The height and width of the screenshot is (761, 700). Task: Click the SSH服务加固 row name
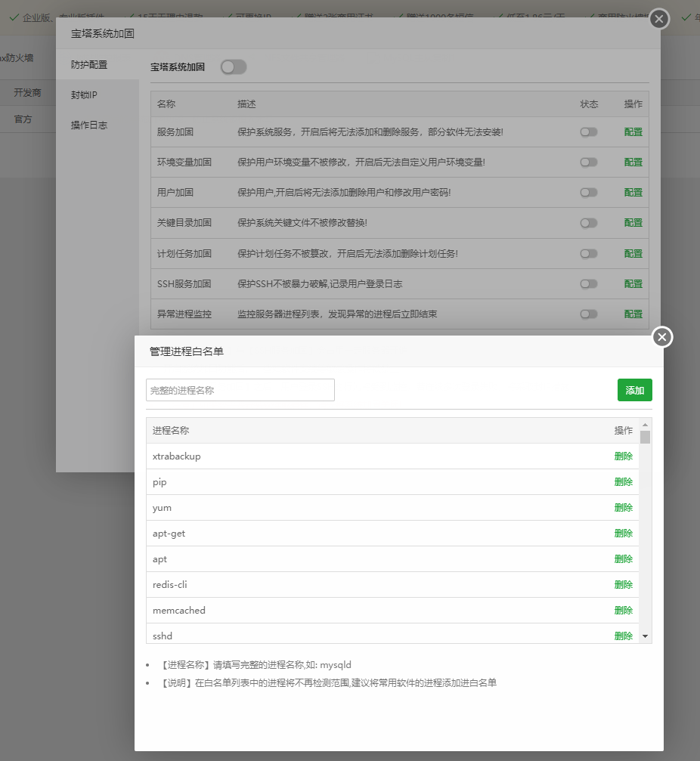click(x=184, y=284)
